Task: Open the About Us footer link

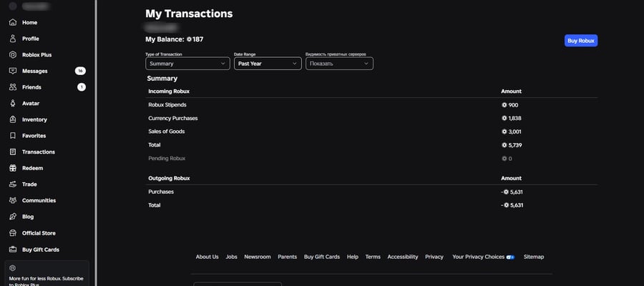Action: 207,257
